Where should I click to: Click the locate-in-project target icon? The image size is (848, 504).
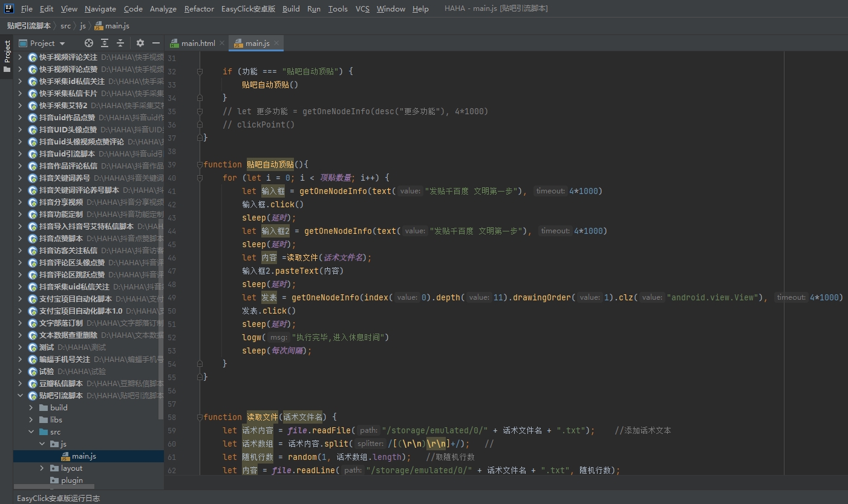click(x=89, y=43)
